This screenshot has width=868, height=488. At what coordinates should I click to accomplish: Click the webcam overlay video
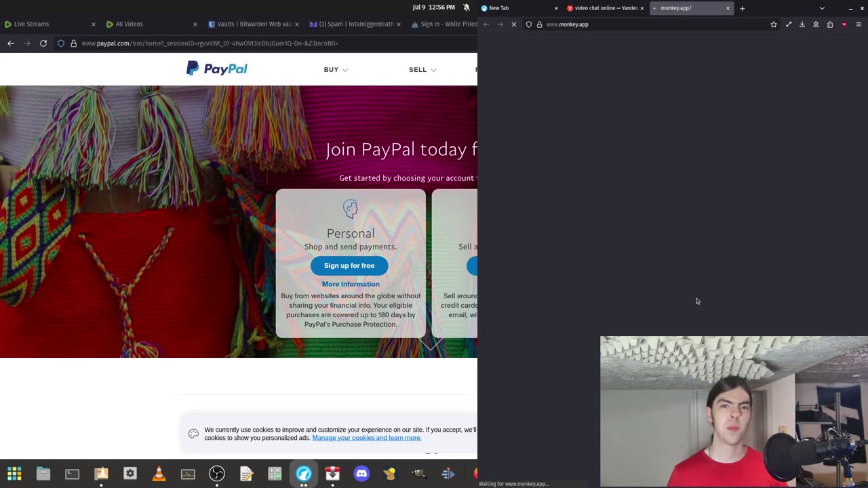pos(734,411)
